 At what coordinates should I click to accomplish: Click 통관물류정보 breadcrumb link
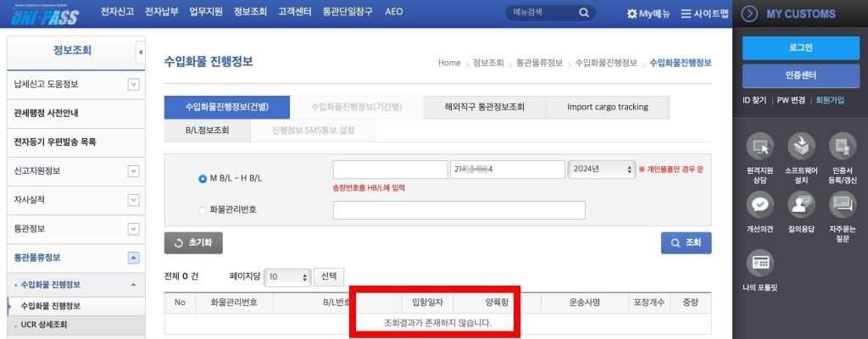(539, 64)
